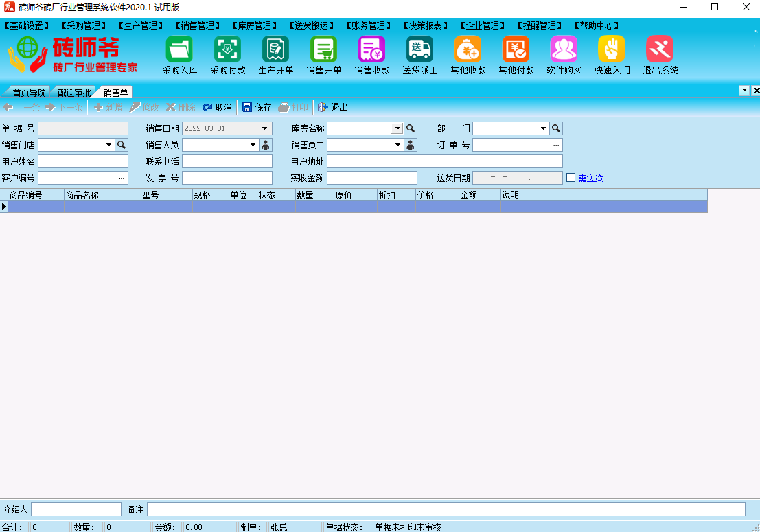Click the 商品名称 column header
The image size is (760, 532).
click(102, 195)
